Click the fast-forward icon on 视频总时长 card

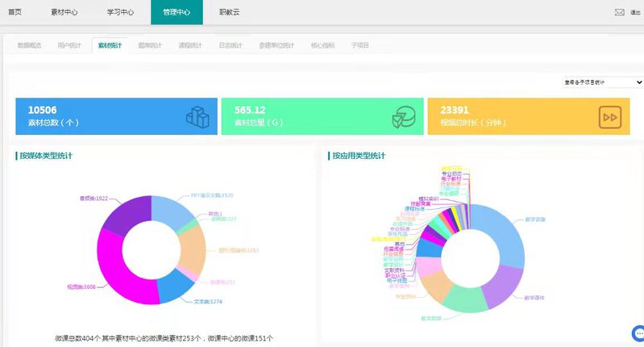click(611, 117)
